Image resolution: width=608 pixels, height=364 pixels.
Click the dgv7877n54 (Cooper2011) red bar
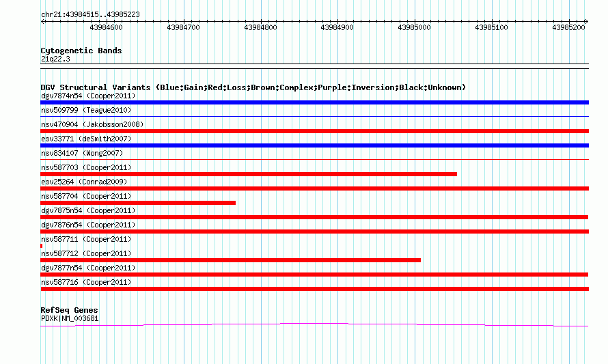314,275
